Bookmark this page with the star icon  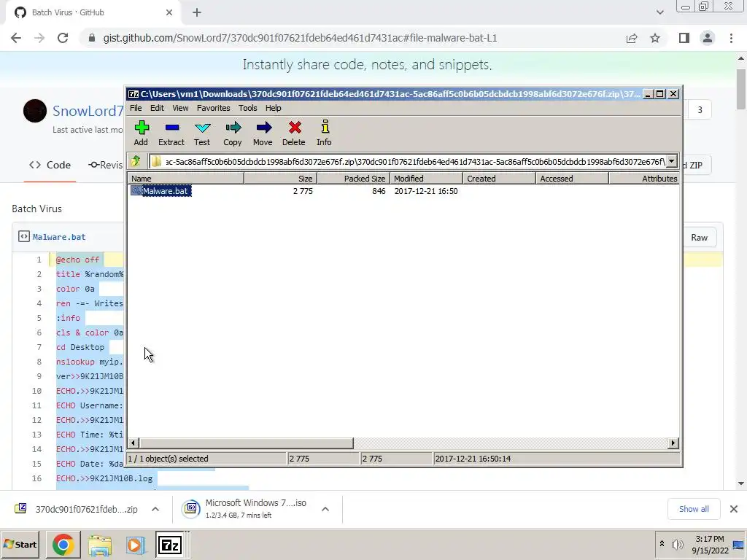[x=655, y=38]
